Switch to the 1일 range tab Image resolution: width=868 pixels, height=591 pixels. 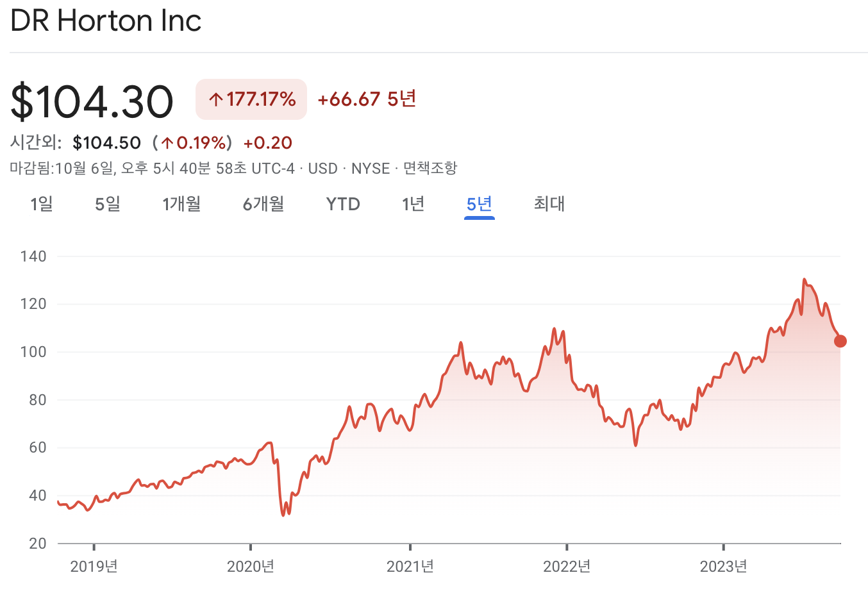click(x=42, y=204)
